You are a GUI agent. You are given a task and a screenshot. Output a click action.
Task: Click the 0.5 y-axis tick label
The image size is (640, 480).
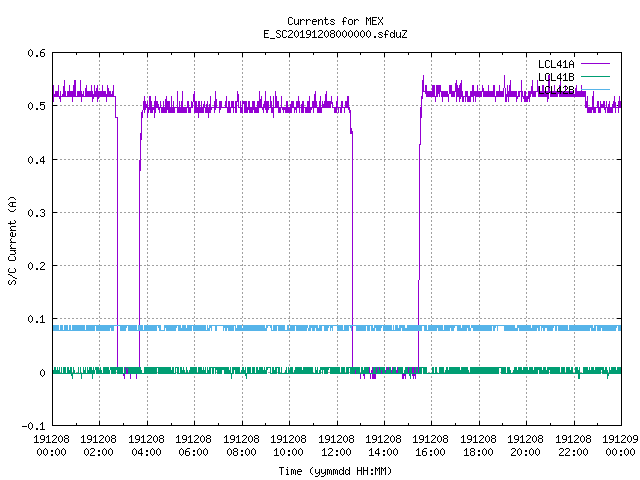tap(36, 106)
